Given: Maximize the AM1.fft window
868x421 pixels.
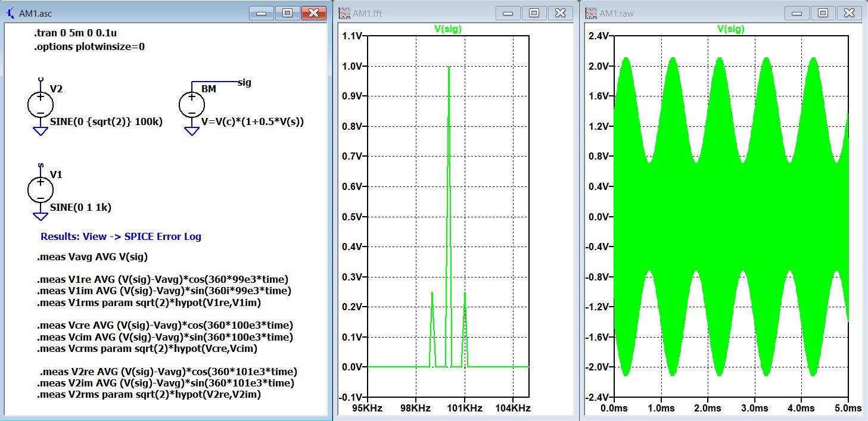Looking at the screenshot, I should click(x=534, y=13).
